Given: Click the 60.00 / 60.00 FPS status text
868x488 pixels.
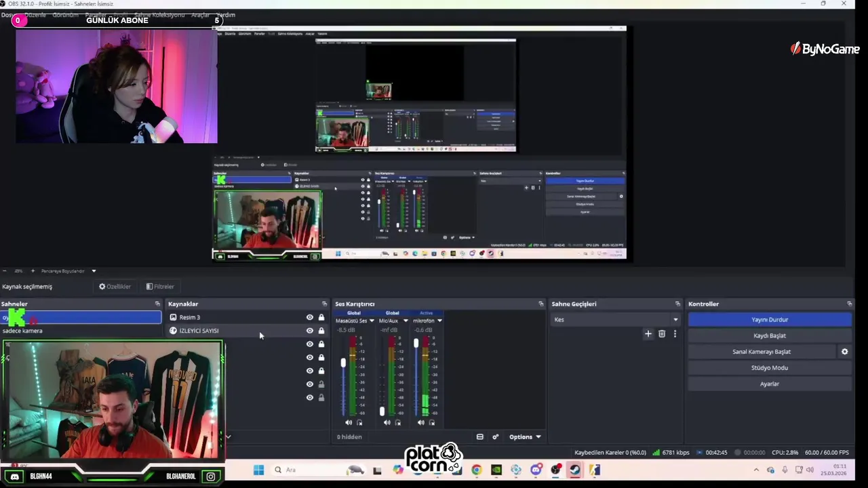Looking at the screenshot, I should tap(827, 453).
